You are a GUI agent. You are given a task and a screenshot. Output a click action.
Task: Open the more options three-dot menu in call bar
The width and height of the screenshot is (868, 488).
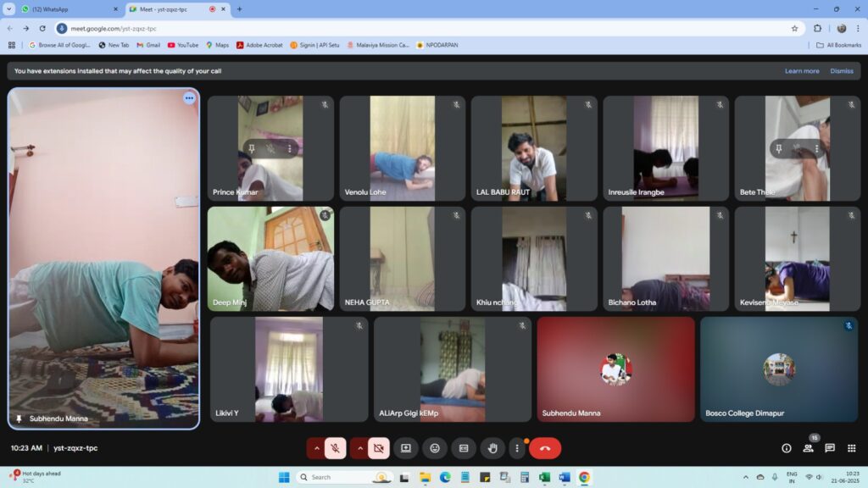click(x=516, y=448)
